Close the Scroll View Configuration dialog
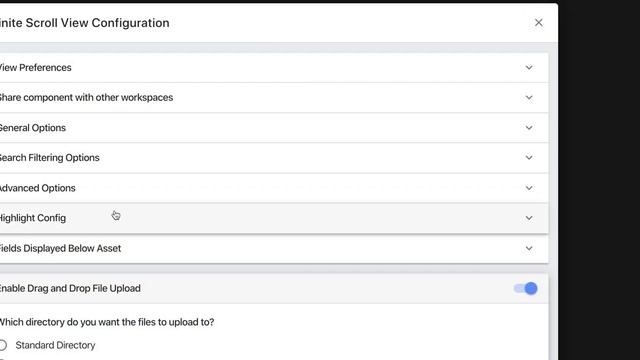This screenshot has width=640, height=360. (539, 23)
